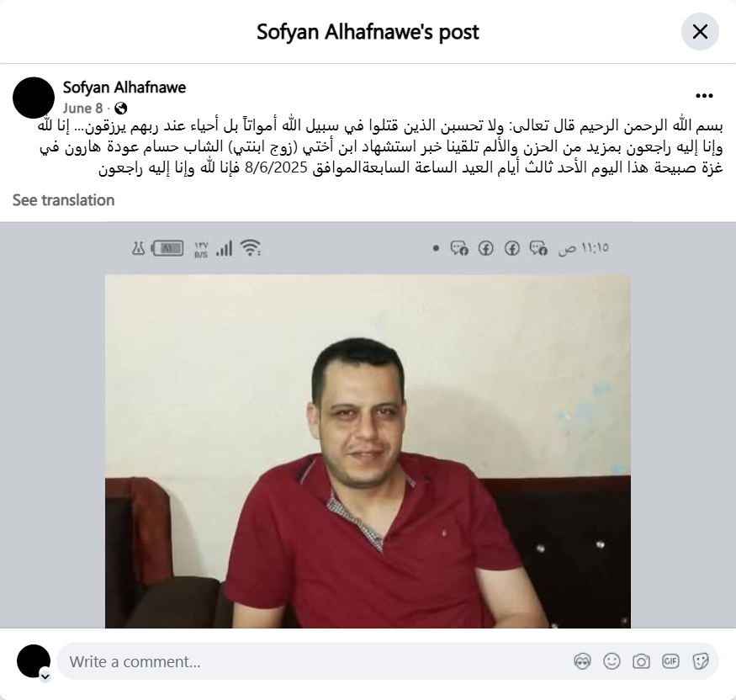
Task: Open Sofyan Alhafnawe's profile name link
Action: [x=124, y=87]
